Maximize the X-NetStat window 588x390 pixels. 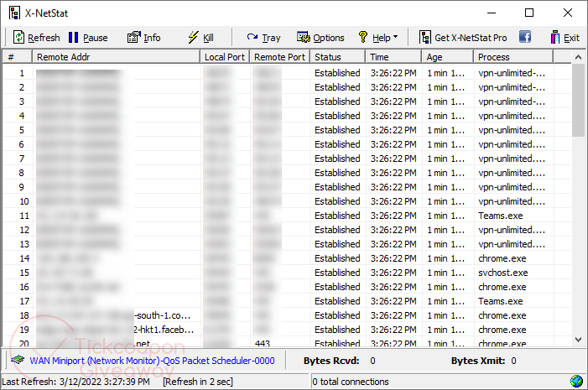coord(529,13)
